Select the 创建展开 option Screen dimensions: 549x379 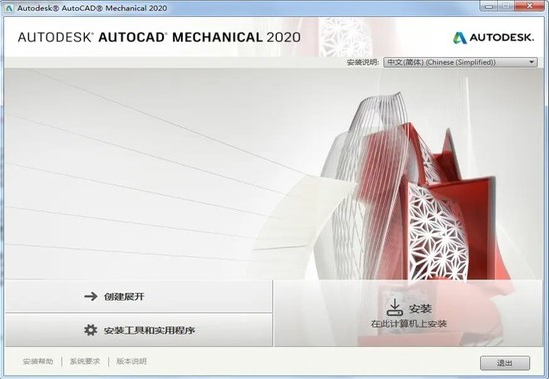tap(139, 297)
